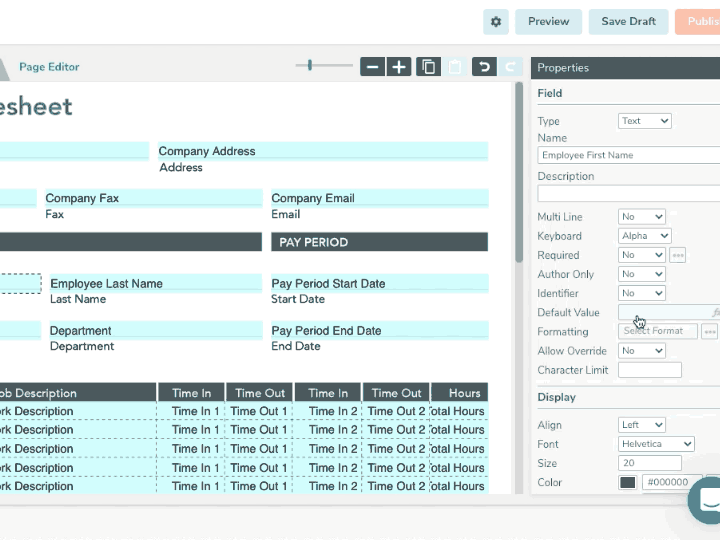
Task: Click the undo arrow icon
Action: (484, 67)
